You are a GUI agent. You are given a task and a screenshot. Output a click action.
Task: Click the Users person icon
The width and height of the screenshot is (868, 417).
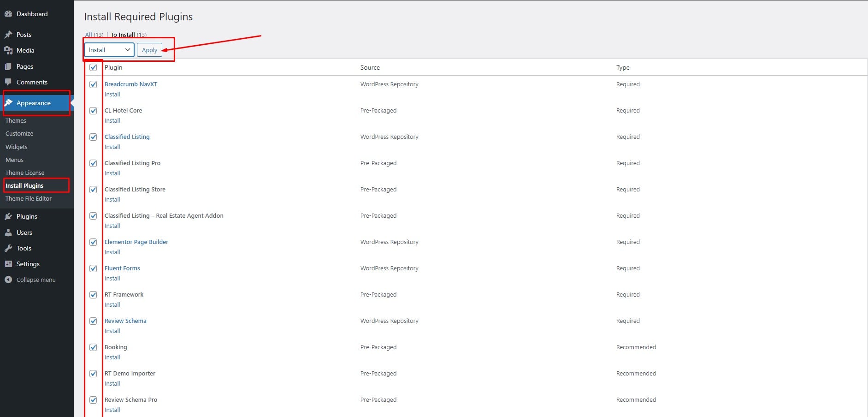pyautogui.click(x=8, y=232)
